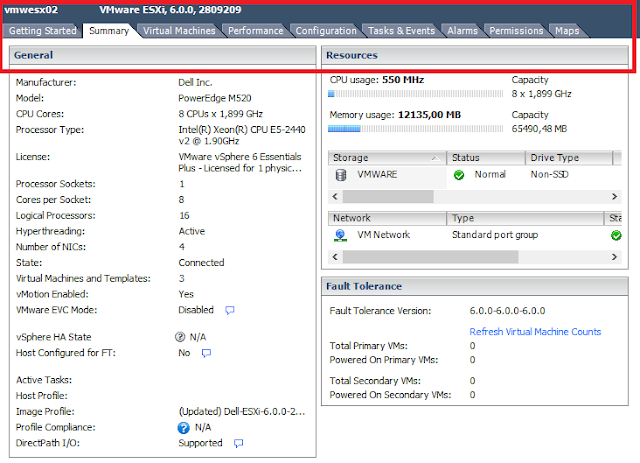Click the '6.0.0-6.0.0-6.0.0' Fault Tolerance version
This screenshot has height=463, width=640.
507,311
